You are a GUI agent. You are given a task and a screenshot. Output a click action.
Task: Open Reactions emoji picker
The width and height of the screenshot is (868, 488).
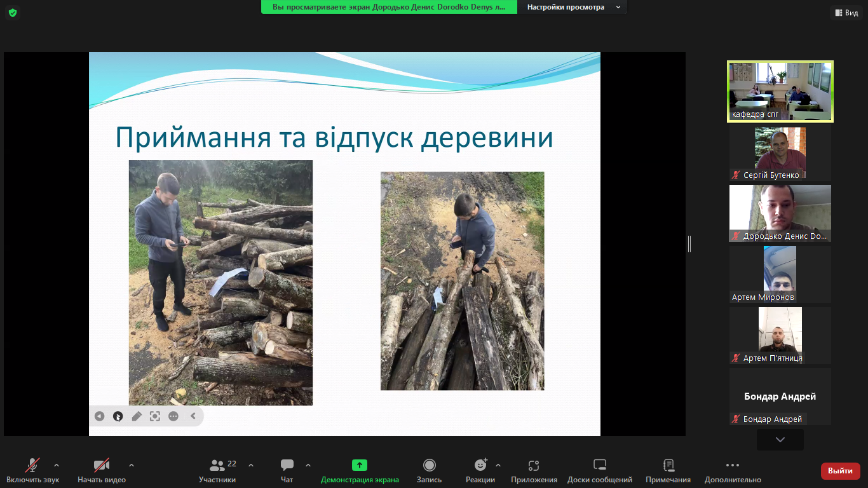coord(480,470)
